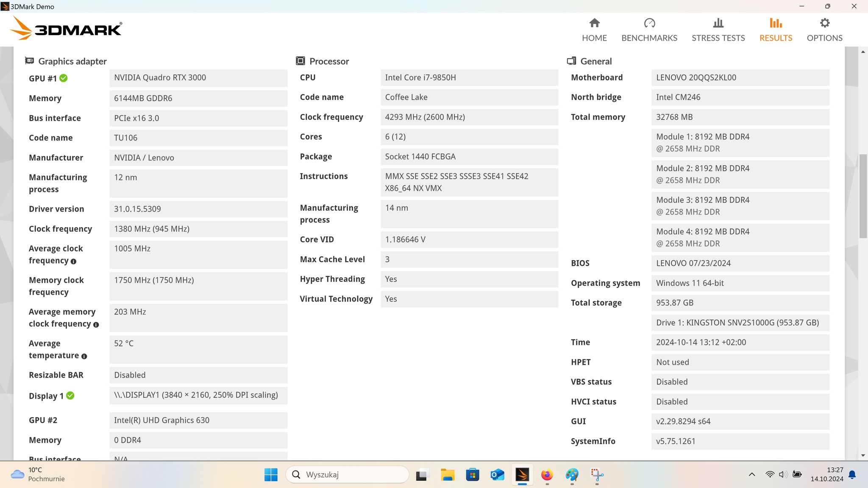This screenshot has height=488, width=868.
Task: Click the vertical scrollbar thumb
Action: [863, 196]
